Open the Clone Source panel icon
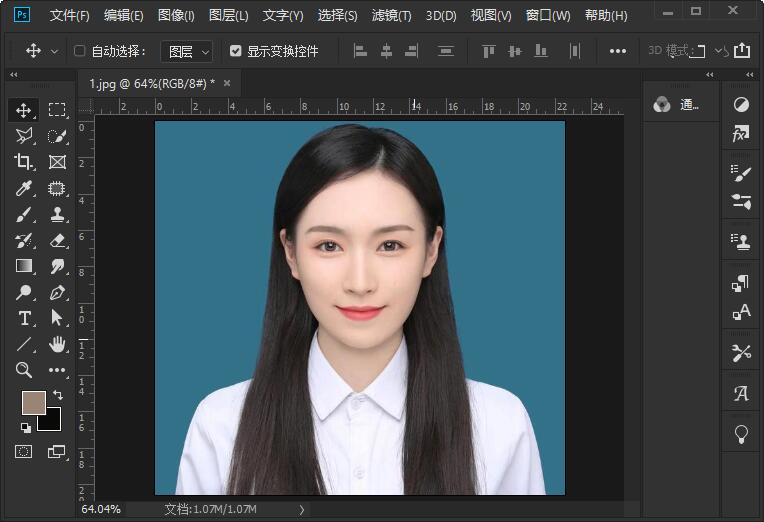 (741, 242)
